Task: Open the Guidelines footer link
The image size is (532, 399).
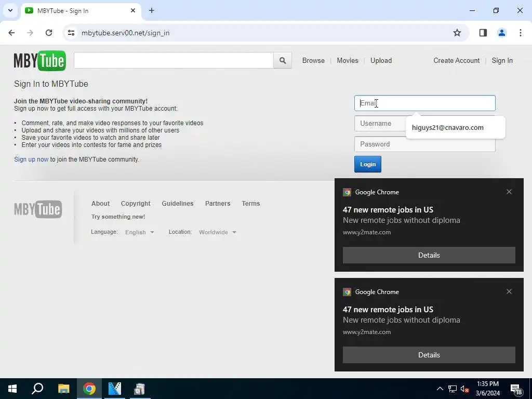Action: 178,203
